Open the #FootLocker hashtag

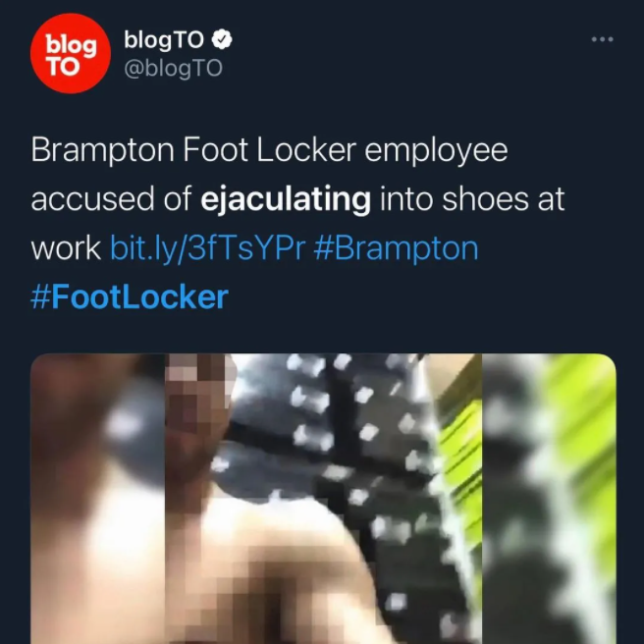click(x=130, y=296)
